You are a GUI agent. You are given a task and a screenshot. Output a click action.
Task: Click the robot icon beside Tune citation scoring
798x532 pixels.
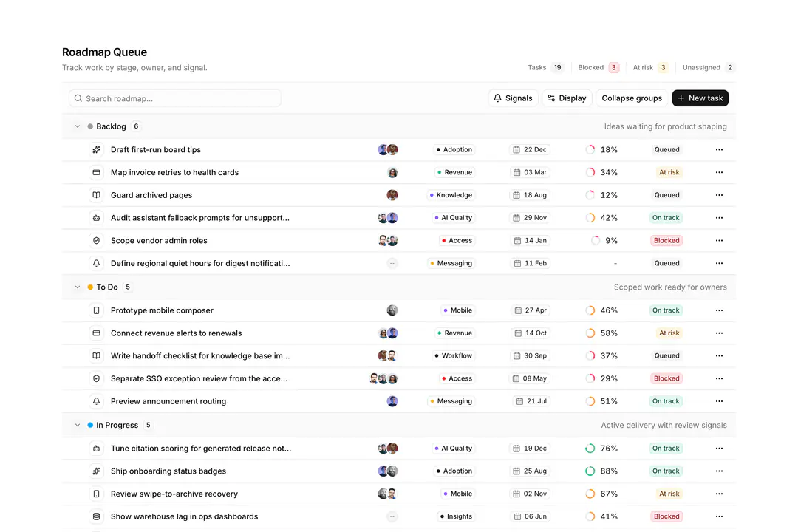click(96, 449)
